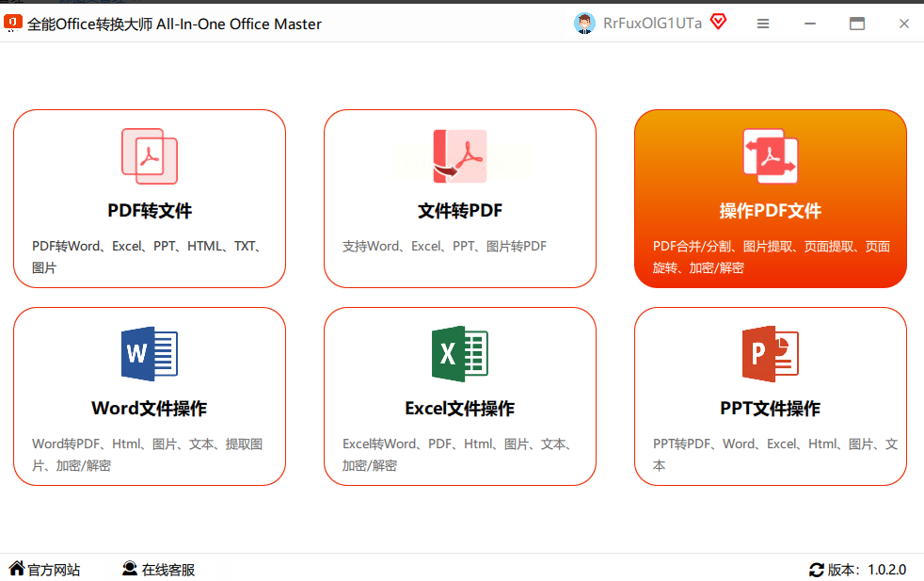Maximize the Office Master window

pyautogui.click(x=857, y=24)
